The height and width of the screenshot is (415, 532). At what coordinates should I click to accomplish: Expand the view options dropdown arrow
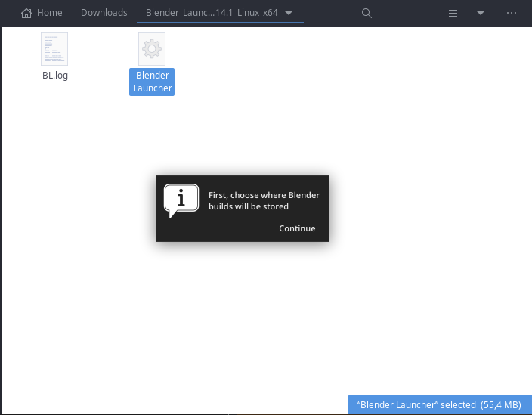481,14
